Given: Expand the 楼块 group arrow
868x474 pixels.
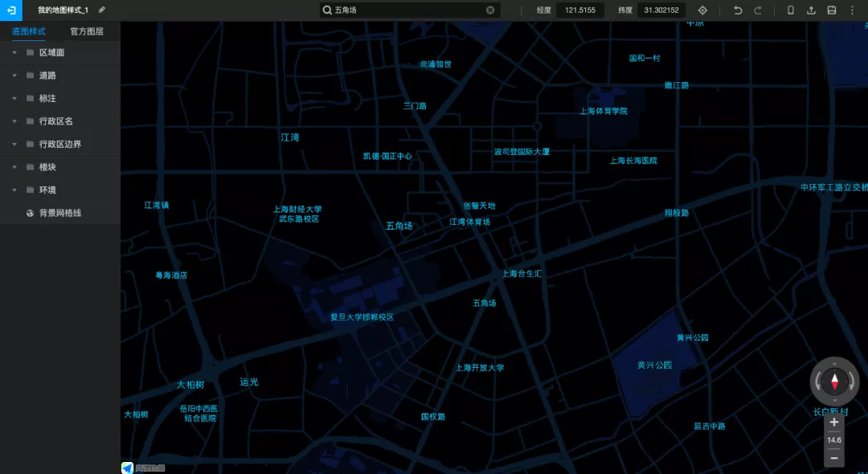Looking at the screenshot, I should pos(14,167).
